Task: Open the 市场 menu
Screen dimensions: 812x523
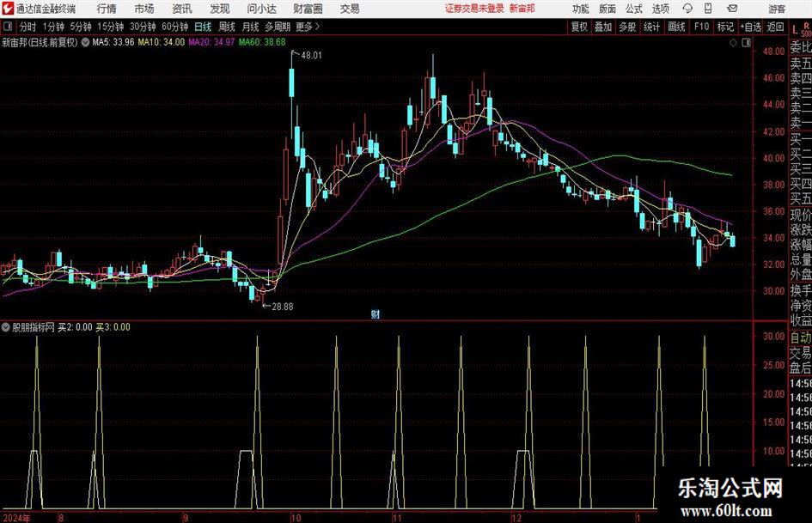Action: pyautogui.click(x=144, y=9)
